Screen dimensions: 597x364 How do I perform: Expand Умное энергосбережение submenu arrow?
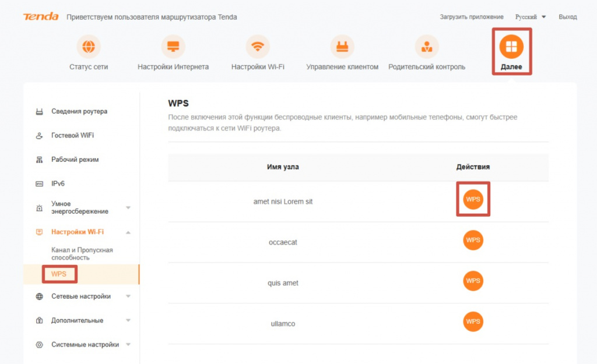point(128,208)
